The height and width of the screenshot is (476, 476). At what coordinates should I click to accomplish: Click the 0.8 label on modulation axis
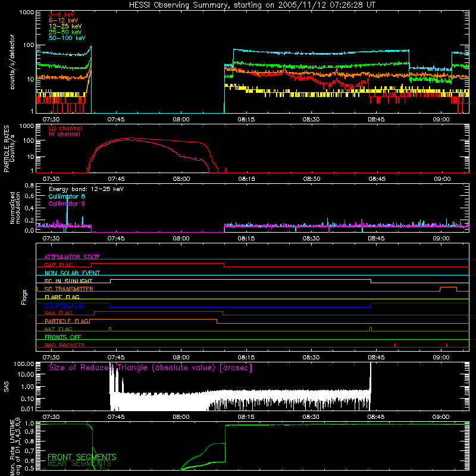[x=29, y=185]
